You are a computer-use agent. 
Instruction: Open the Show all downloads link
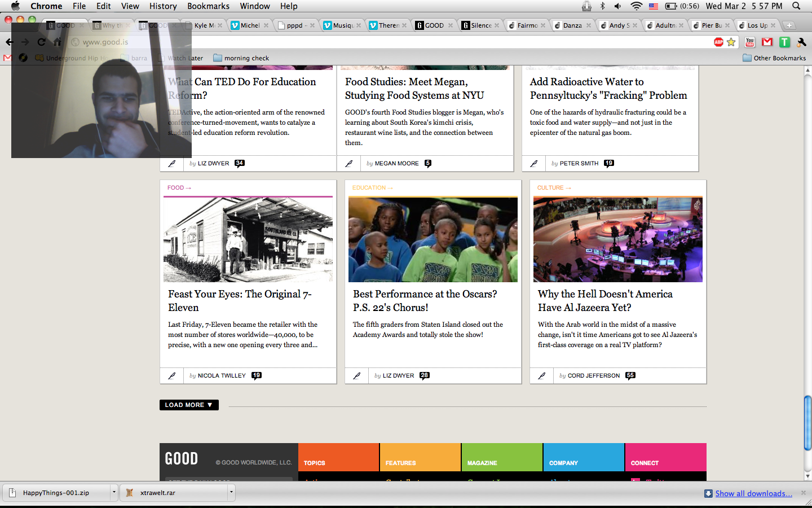pyautogui.click(x=753, y=493)
